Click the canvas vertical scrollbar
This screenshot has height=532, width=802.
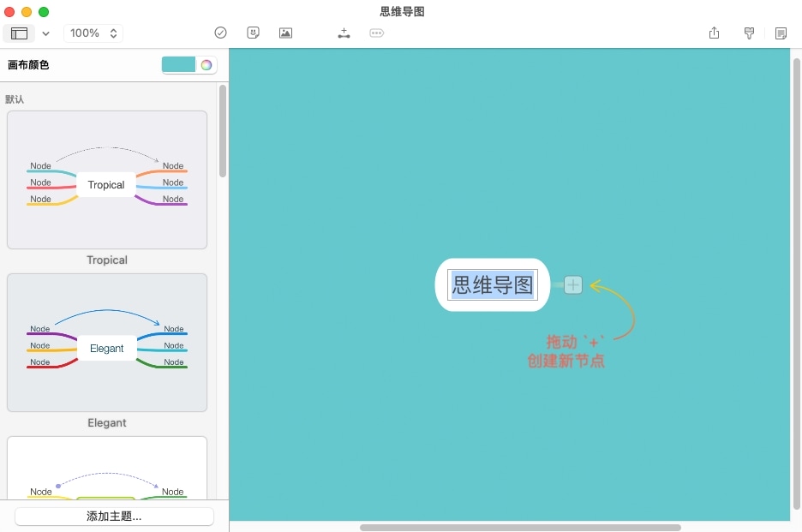click(796, 284)
